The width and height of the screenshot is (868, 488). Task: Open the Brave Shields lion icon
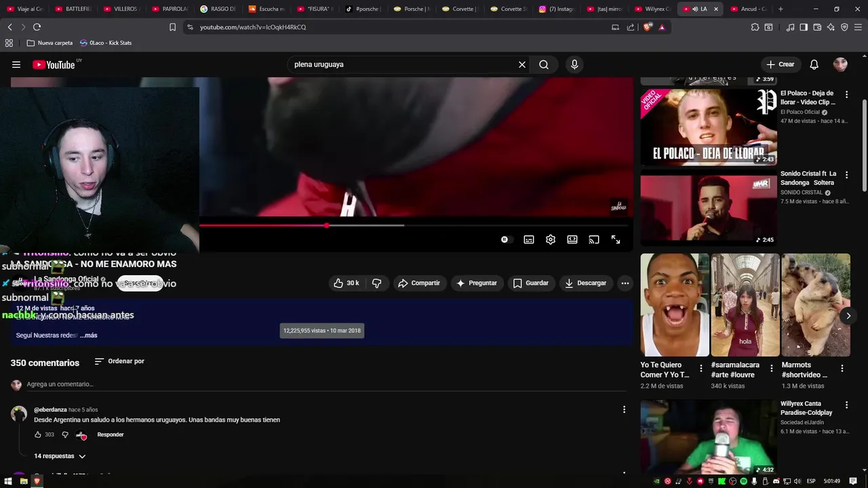pyautogui.click(x=648, y=27)
